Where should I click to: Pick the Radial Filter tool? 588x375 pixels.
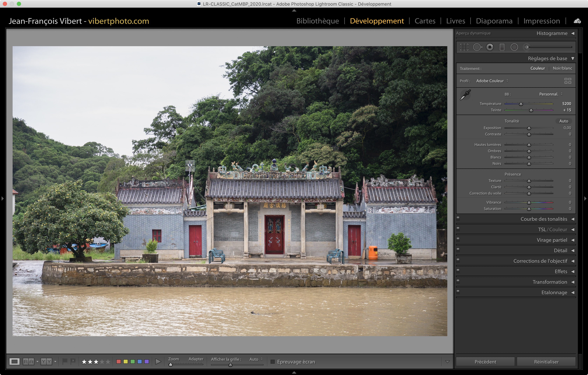pyautogui.click(x=514, y=47)
